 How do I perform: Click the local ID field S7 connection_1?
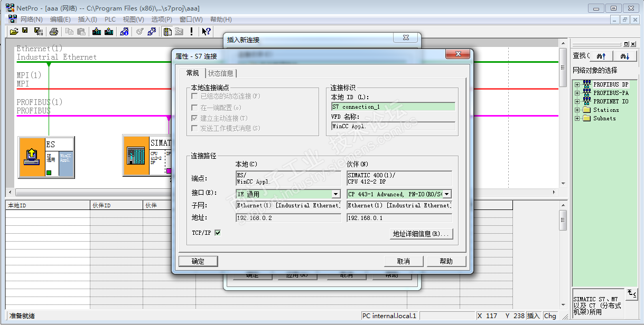(x=393, y=107)
